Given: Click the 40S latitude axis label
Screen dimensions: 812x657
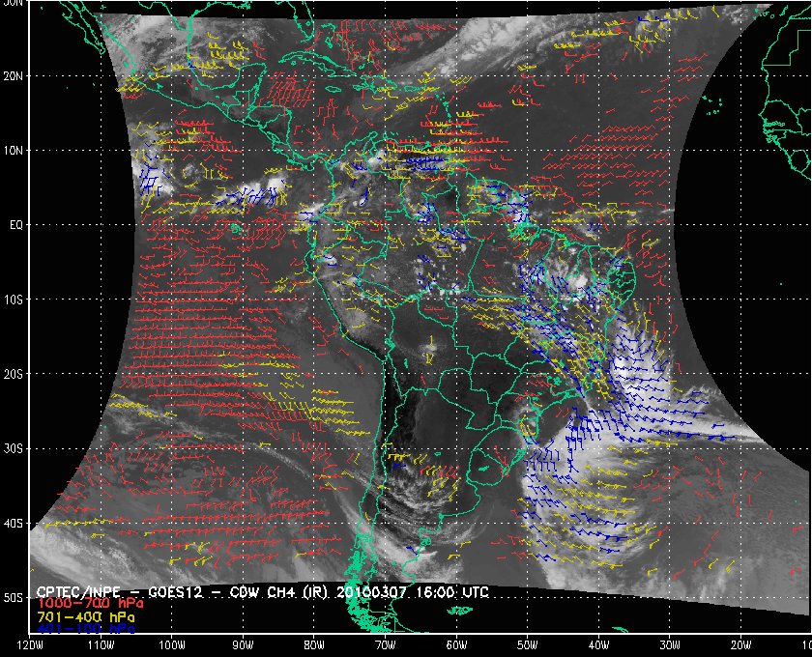Looking at the screenshot, I should click(14, 524).
